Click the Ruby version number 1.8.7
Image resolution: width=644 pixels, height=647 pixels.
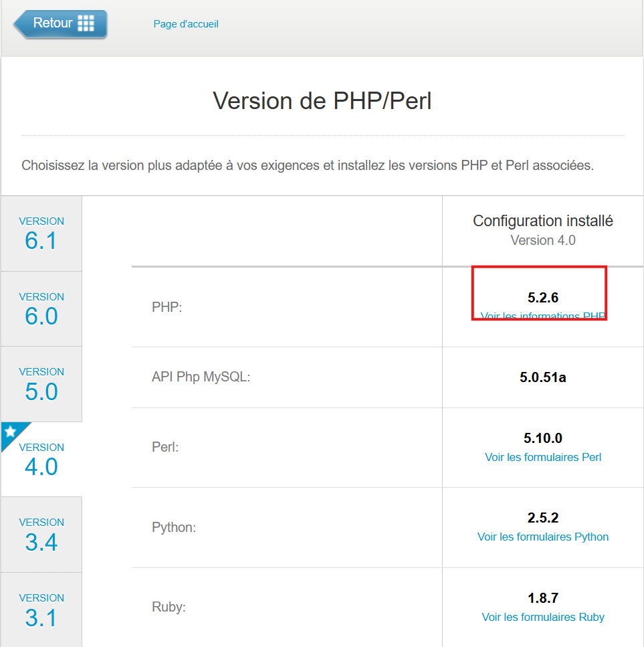(543, 597)
